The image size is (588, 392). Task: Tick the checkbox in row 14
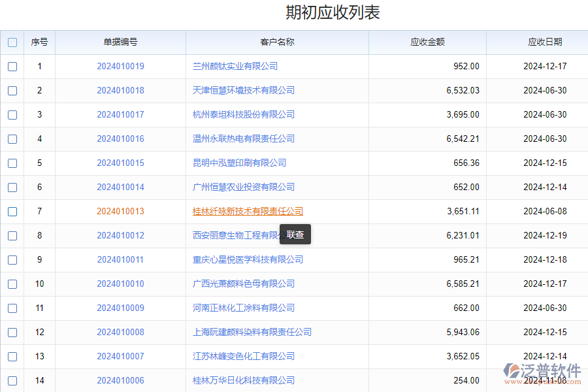click(12, 381)
